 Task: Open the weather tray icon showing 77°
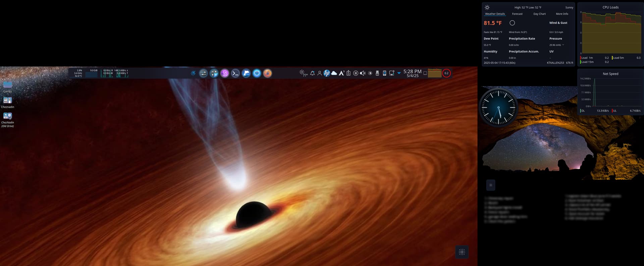click(x=303, y=73)
